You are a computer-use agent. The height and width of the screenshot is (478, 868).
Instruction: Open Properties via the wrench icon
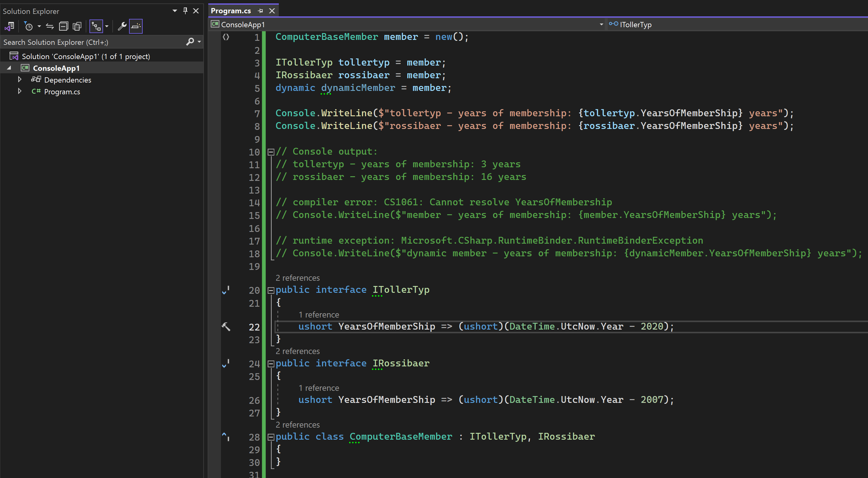[x=122, y=26]
